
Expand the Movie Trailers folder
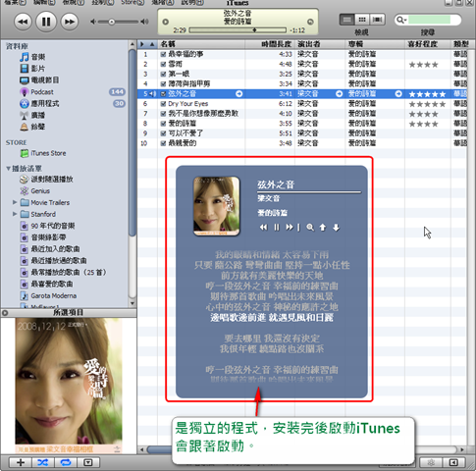coord(15,202)
